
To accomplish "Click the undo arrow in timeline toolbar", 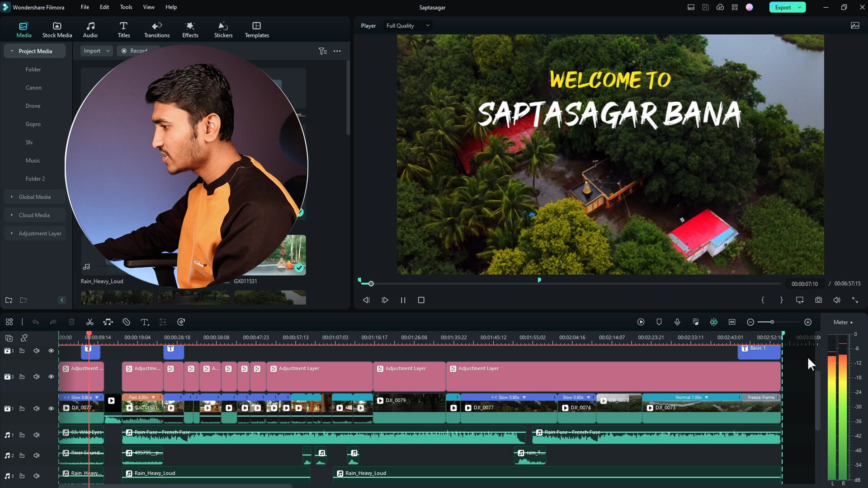I will [x=35, y=322].
